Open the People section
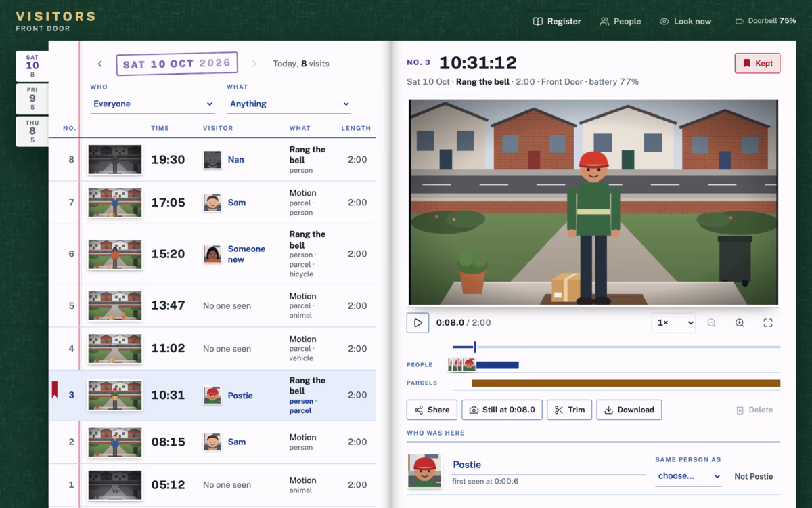 621,21
